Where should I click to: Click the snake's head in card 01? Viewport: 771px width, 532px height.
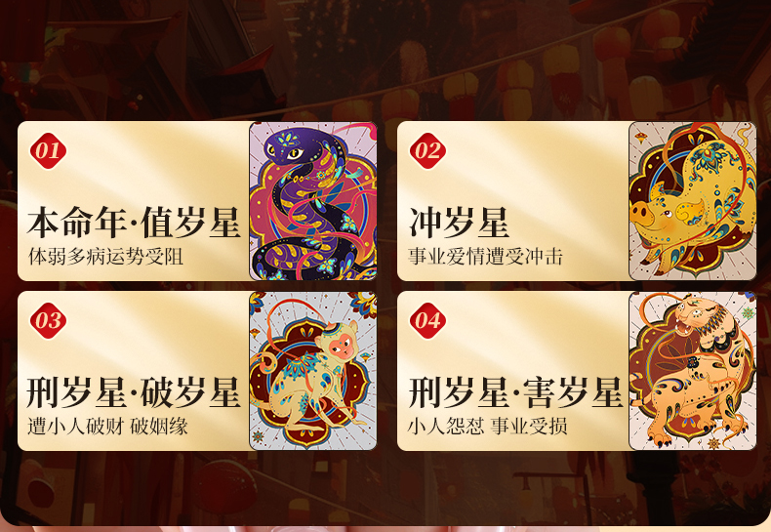coord(286,149)
